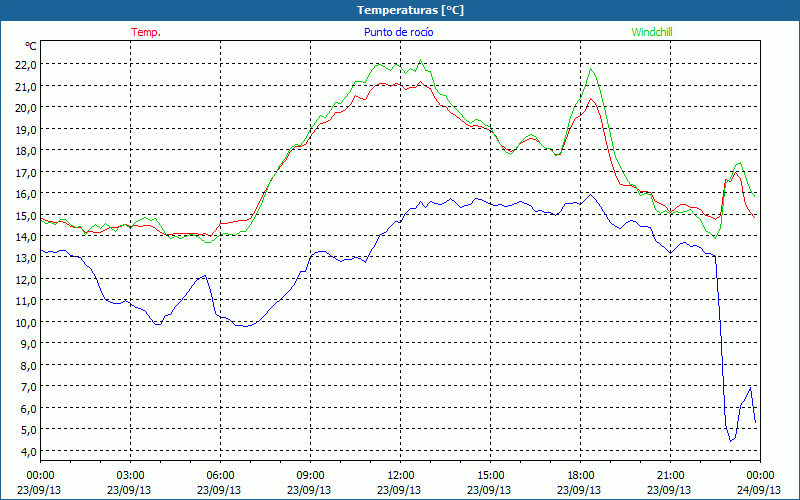Screen dimensions: 800x500
Task: Click the '06:00' time axis label
Action: tap(220, 476)
